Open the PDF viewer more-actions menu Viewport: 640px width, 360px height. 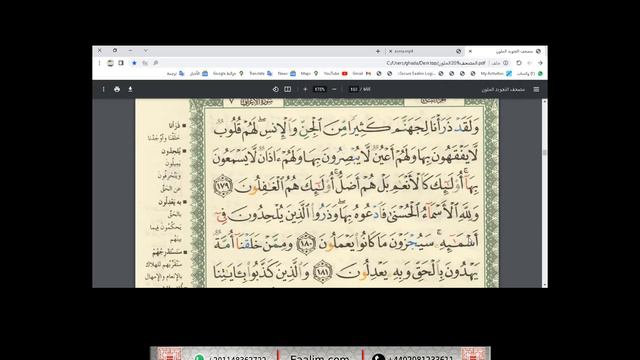point(103,89)
